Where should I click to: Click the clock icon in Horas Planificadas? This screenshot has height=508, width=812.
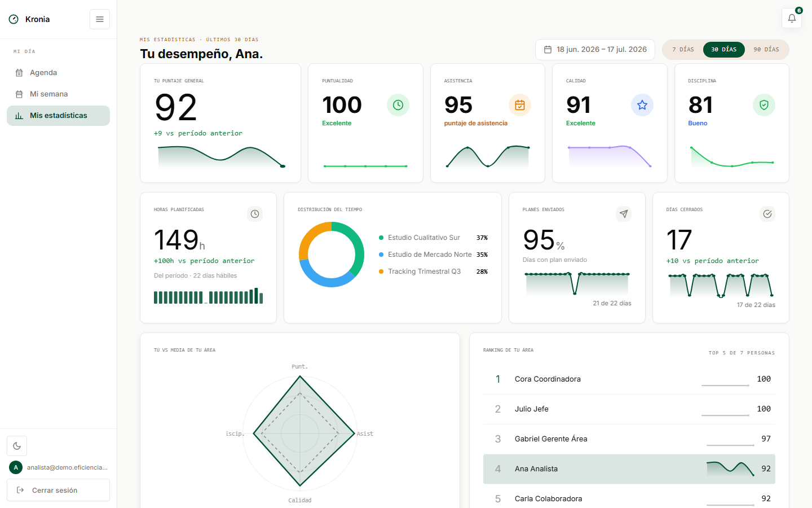255,214
